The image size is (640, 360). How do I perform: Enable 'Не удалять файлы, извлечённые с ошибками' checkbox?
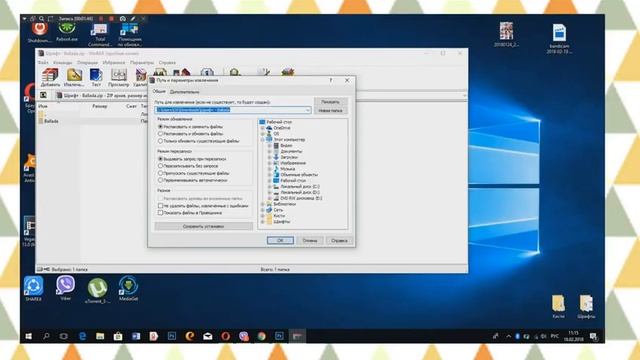pos(160,206)
